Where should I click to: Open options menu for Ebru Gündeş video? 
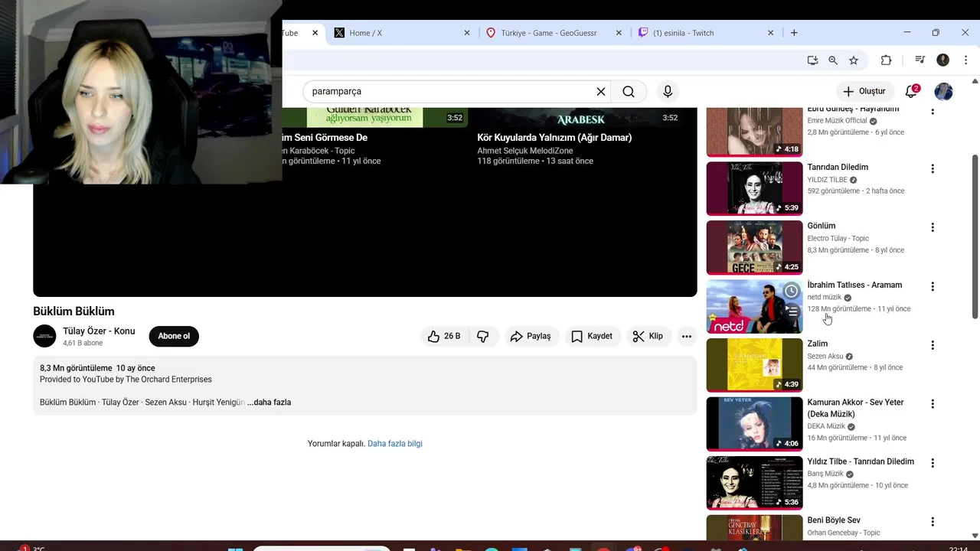click(933, 111)
